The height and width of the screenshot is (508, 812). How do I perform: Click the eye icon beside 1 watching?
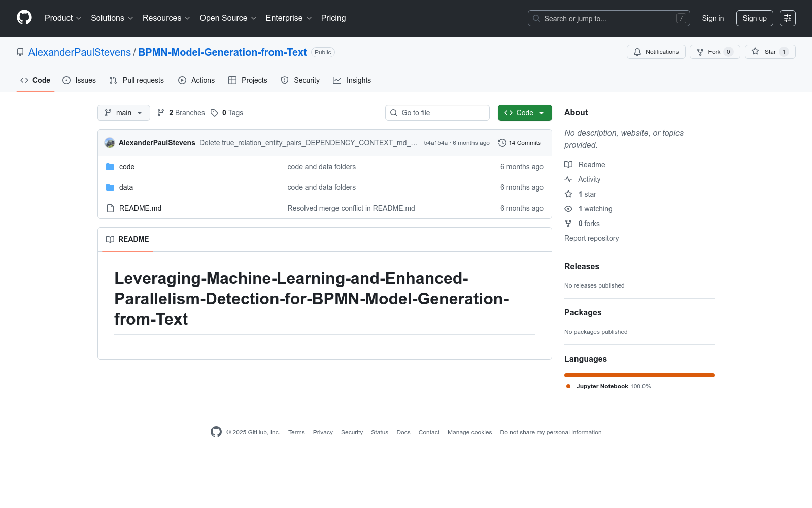click(x=568, y=209)
